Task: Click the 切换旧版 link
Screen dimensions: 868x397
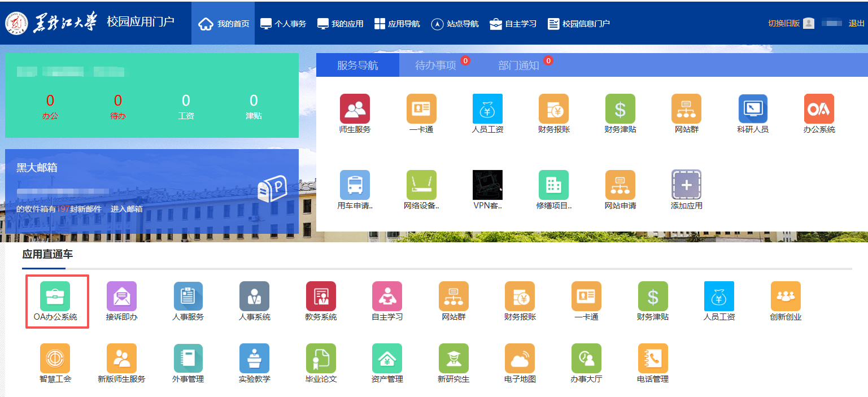Action: pos(783,23)
